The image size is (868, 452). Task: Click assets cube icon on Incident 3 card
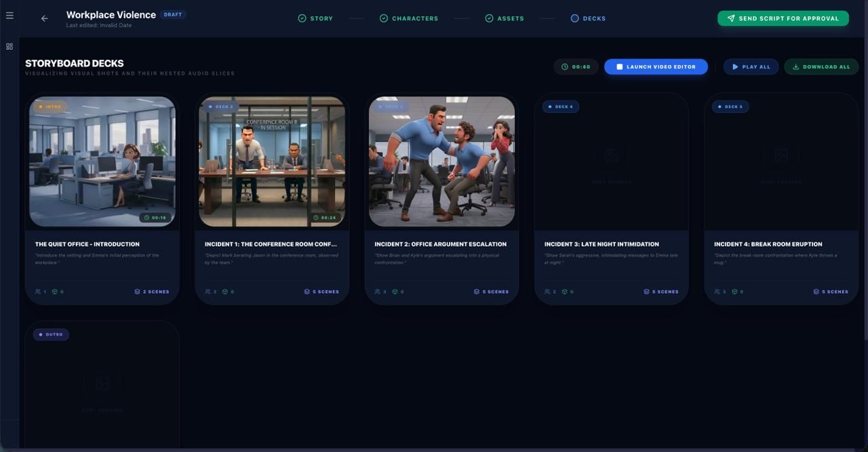point(565,292)
